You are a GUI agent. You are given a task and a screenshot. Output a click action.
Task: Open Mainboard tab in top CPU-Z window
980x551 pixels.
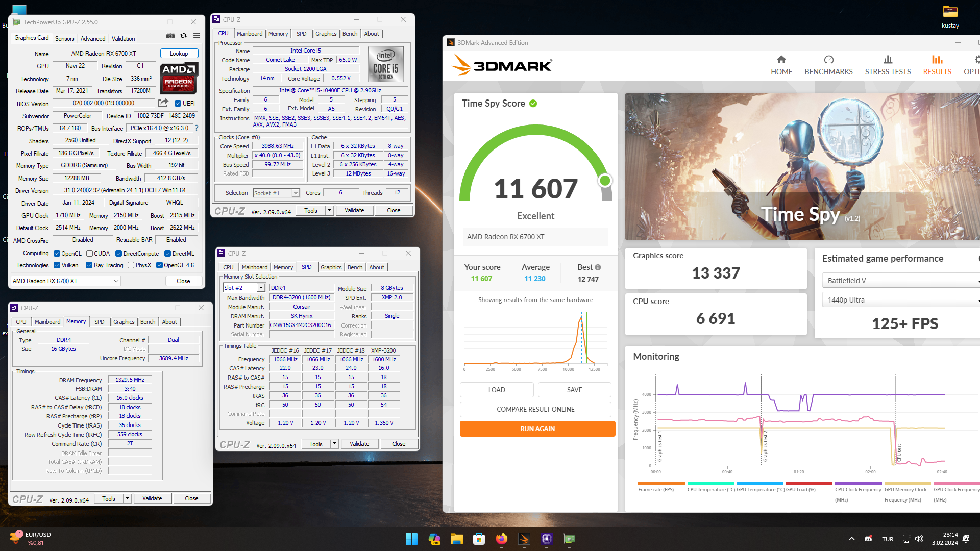250,34
